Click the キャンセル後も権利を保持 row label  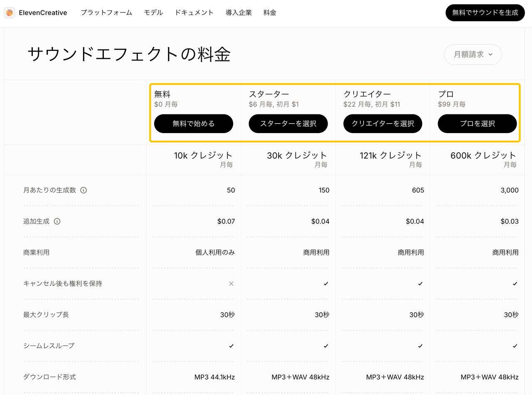(x=63, y=284)
